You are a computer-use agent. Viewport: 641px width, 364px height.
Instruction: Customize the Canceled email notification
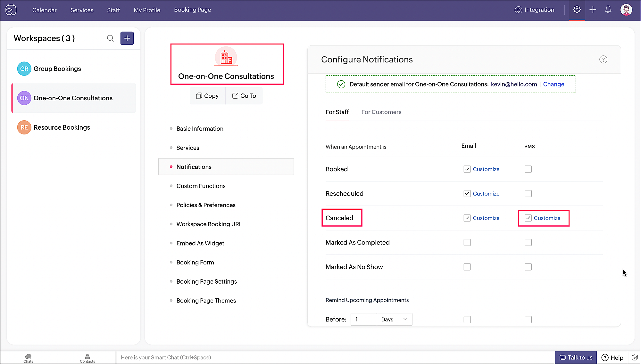pos(486,218)
